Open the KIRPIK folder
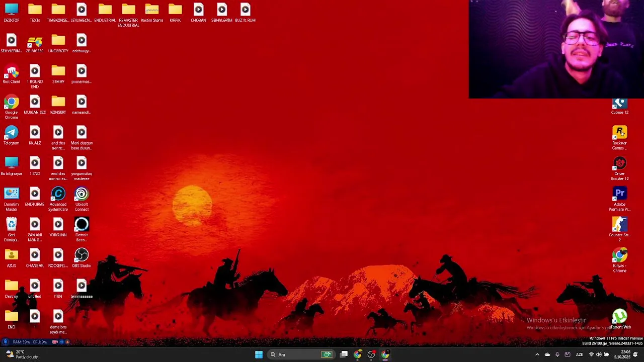Image resolution: width=644 pixels, height=362 pixels. (175, 13)
